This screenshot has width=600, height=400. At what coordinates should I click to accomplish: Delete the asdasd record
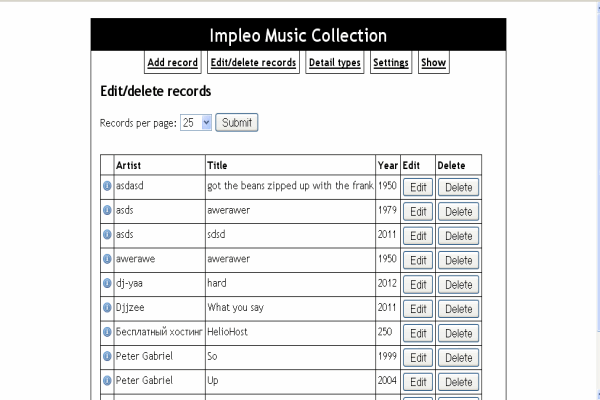(x=458, y=187)
